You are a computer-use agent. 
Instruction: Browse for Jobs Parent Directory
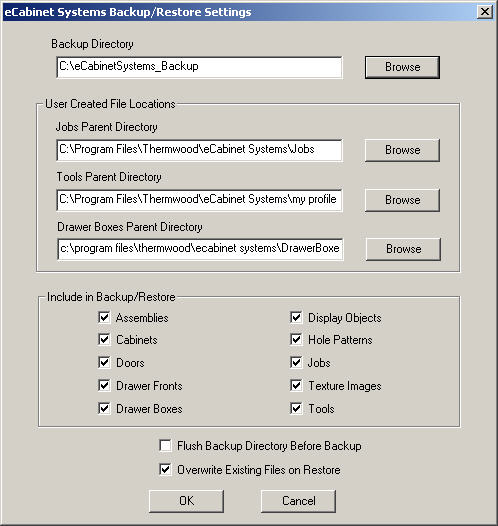[x=402, y=150]
